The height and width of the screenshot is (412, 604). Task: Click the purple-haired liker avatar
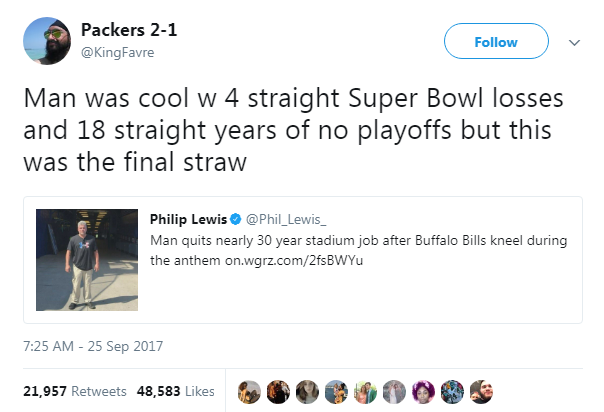click(423, 392)
